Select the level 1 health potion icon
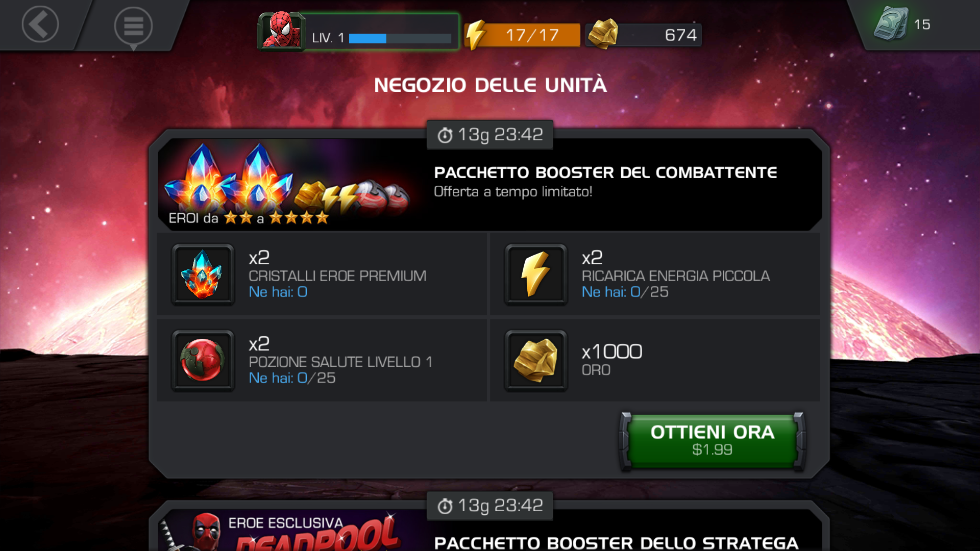980x551 pixels. [x=203, y=360]
